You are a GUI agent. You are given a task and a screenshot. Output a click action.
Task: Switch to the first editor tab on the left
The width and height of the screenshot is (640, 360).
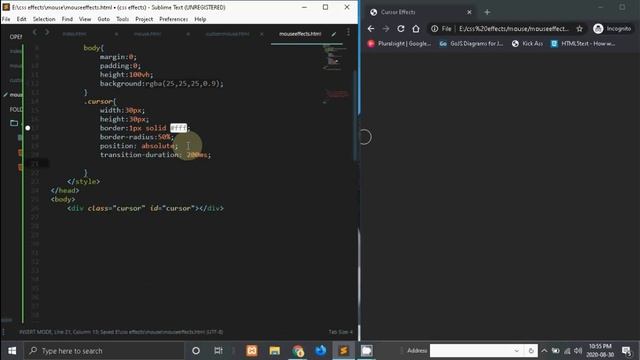pos(74,34)
